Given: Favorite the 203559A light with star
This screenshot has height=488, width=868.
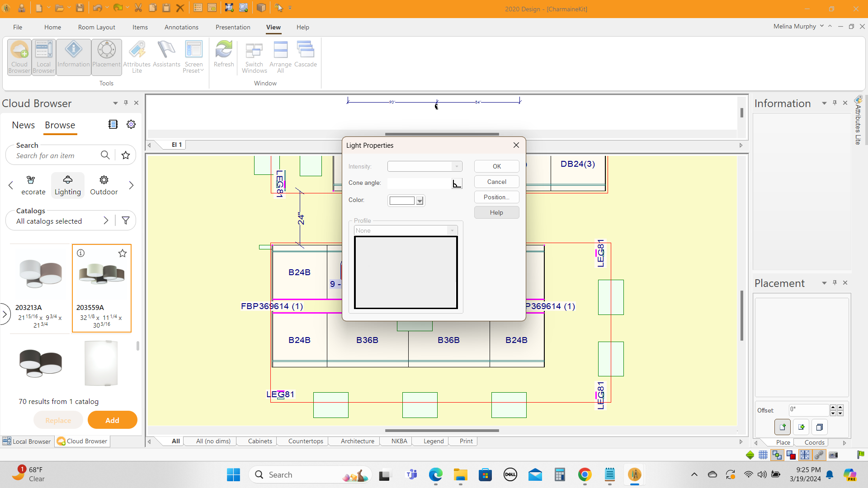Looking at the screenshot, I should (123, 253).
